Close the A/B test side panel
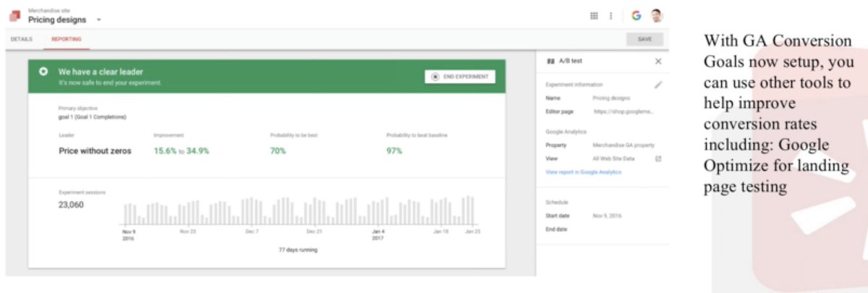The height and width of the screenshot is (293, 868). (x=658, y=61)
